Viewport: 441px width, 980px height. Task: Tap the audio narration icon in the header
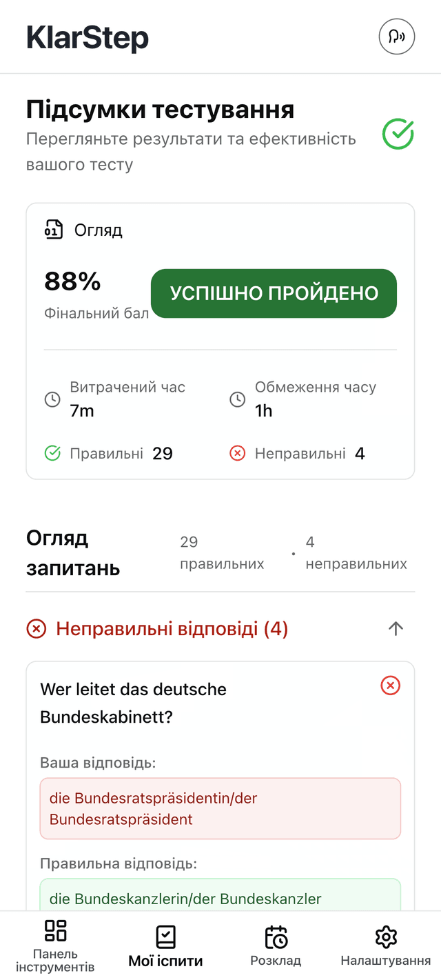tap(397, 37)
